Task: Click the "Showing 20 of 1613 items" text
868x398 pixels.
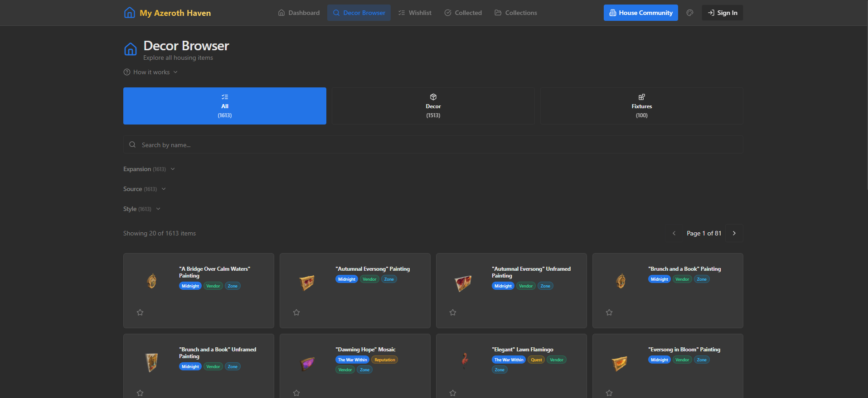Action: click(160, 233)
